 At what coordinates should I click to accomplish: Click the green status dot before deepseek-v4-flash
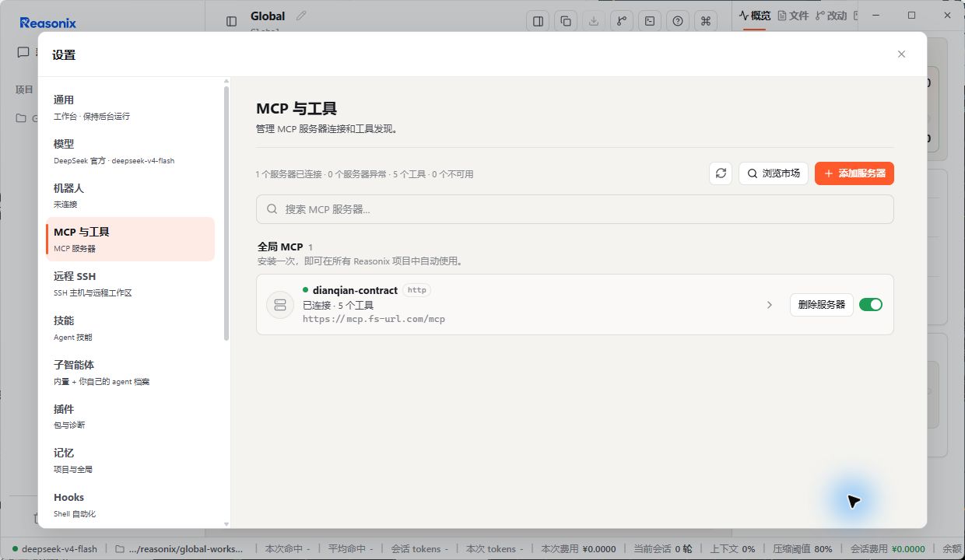[15, 548]
